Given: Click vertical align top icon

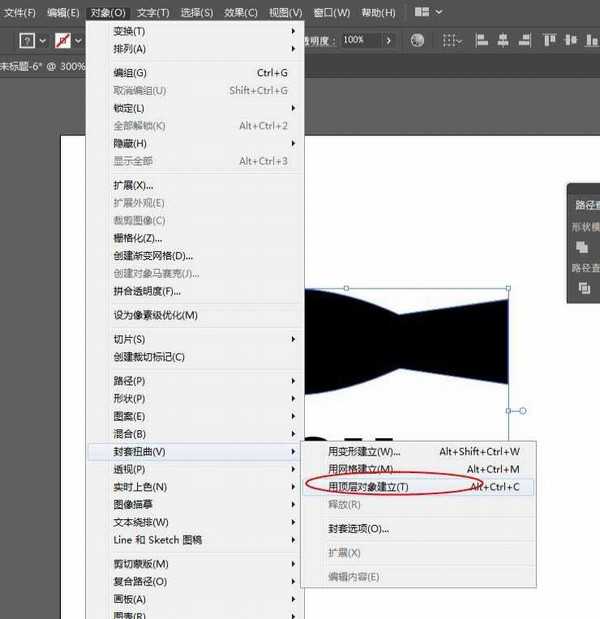Looking at the screenshot, I should pos(550,40).
